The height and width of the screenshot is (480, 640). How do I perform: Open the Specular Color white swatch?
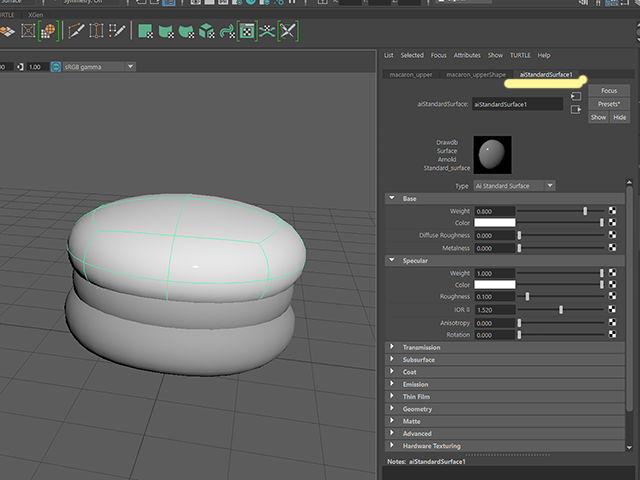click(x=494, y=284)
